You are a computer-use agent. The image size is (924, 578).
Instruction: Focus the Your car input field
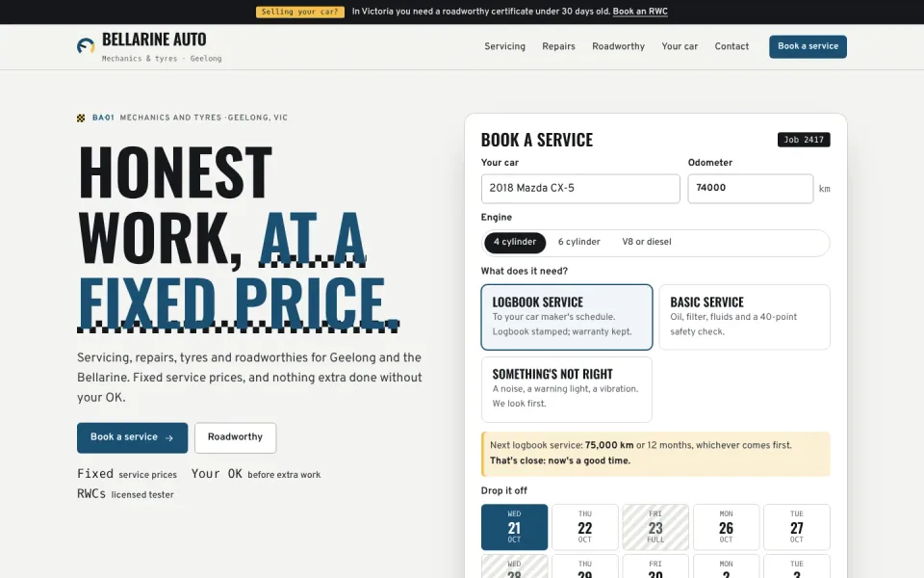pyautogui.click(x=580, y=189)
